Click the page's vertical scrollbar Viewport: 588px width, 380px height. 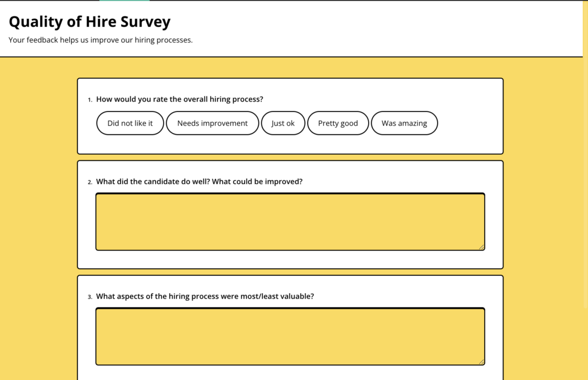585,172
